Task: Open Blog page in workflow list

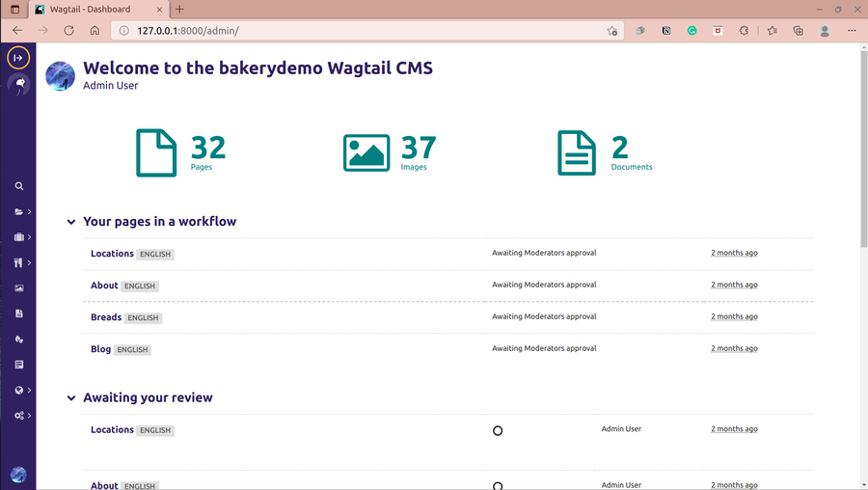Action: pos(100,349)
